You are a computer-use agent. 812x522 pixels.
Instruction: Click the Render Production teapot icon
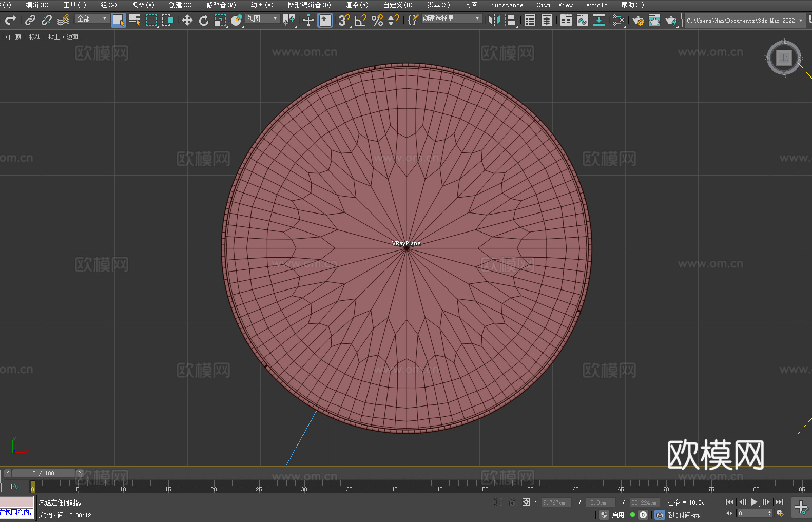(x=671, y=20)
